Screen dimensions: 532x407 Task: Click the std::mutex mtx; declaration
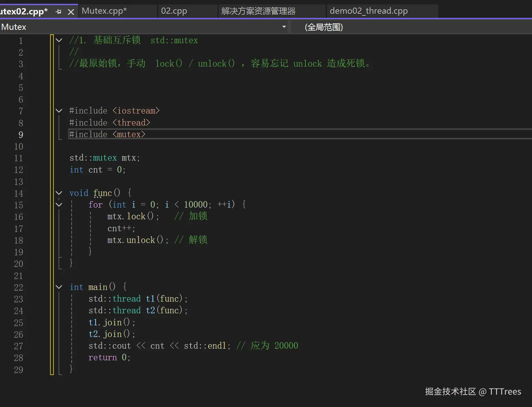[x=105, y=158]
